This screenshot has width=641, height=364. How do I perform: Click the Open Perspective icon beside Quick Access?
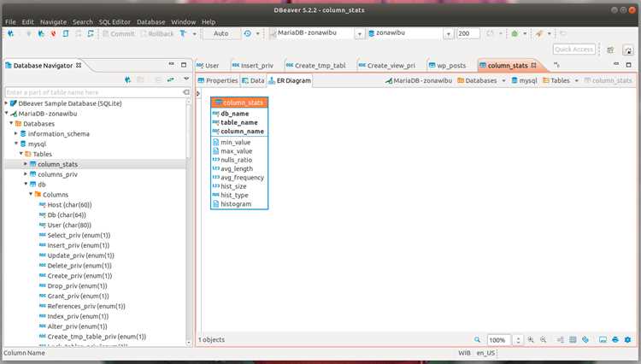pyautogui.click(x=610, y=50)
